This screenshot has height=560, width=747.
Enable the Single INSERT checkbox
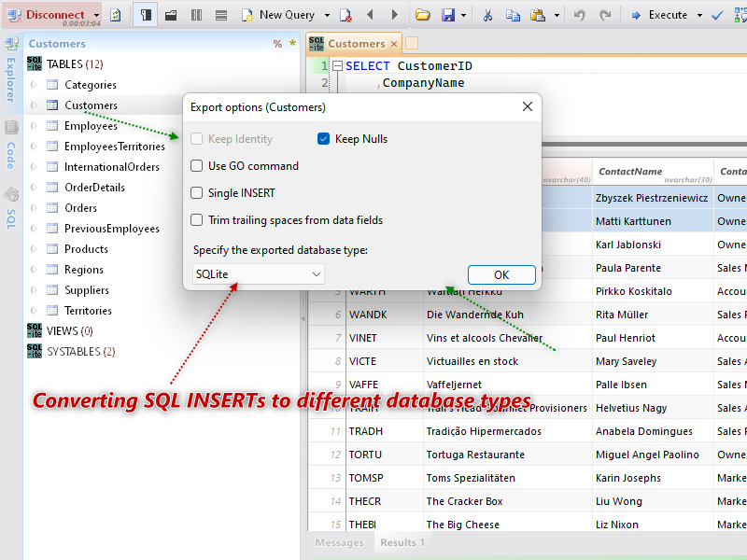pyautogui.click(x=197, y=193)
